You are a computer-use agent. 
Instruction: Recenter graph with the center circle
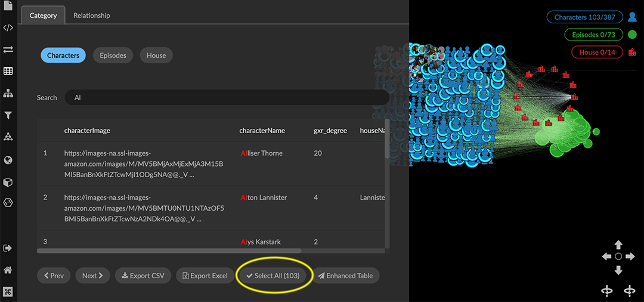click(x=618, y=257)
